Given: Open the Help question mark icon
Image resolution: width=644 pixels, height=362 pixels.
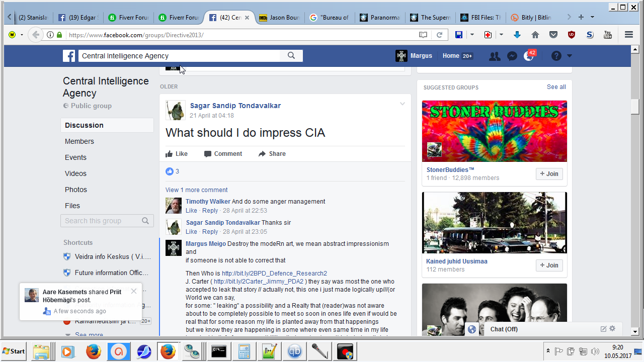Looking at the screenshot, I should [556, 56].
